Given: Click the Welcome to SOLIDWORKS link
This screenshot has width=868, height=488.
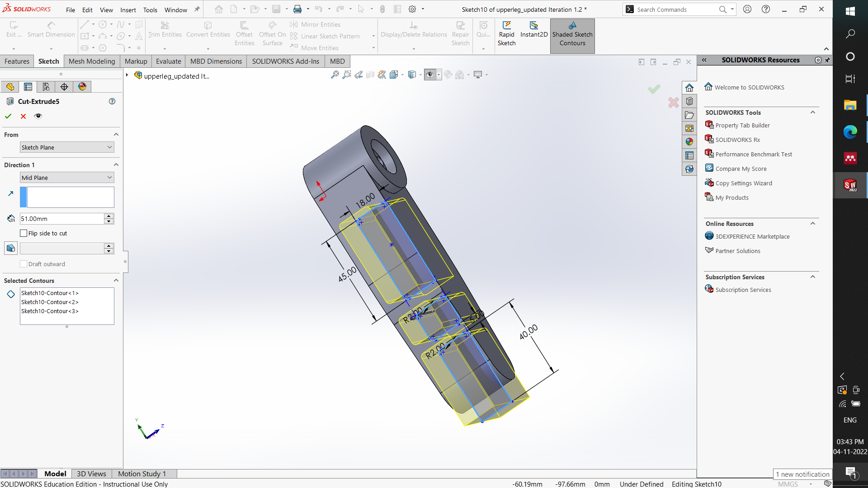Looking at the screenshot, I should [749, 87].
